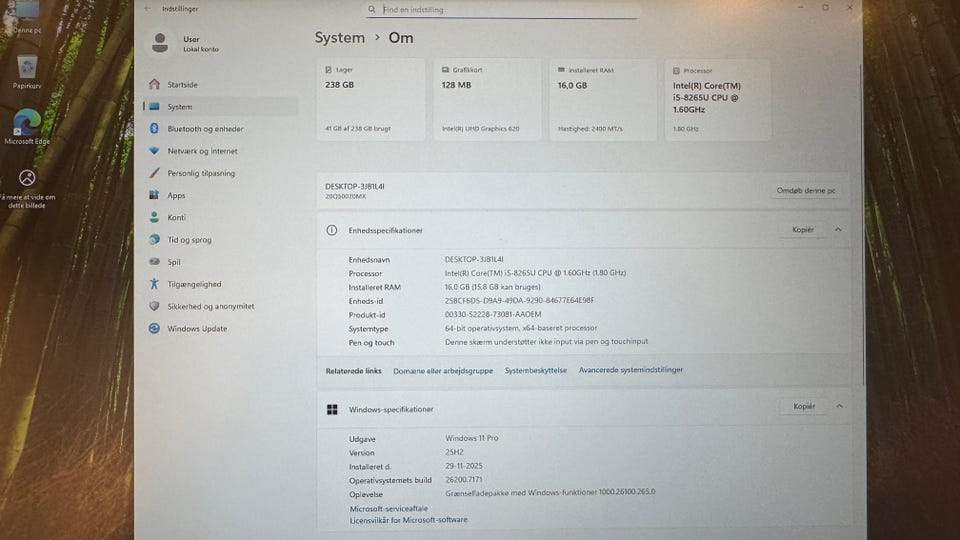Open the Spil gamepad icon
Viewport: 960px width, 540px height.
[x=154, y=261]
